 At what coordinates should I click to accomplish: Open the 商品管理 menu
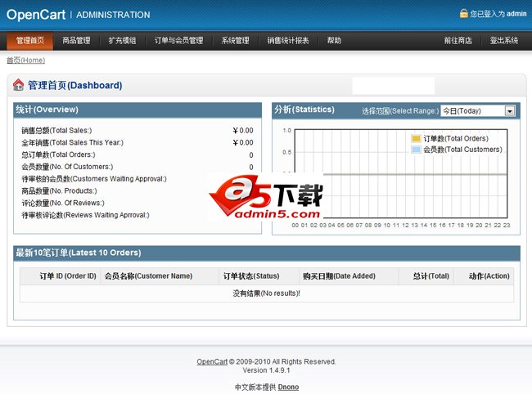(x=76, y=41)
